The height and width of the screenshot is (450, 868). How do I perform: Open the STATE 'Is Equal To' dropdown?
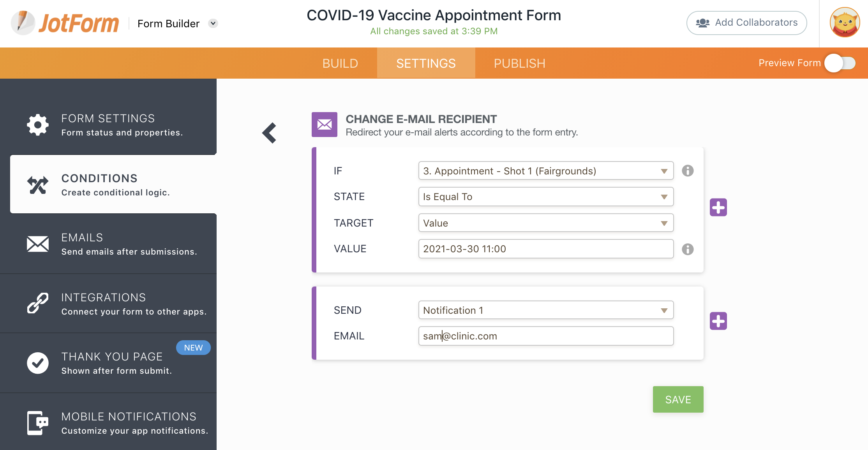pyautogui.click(x=545, y=197)
